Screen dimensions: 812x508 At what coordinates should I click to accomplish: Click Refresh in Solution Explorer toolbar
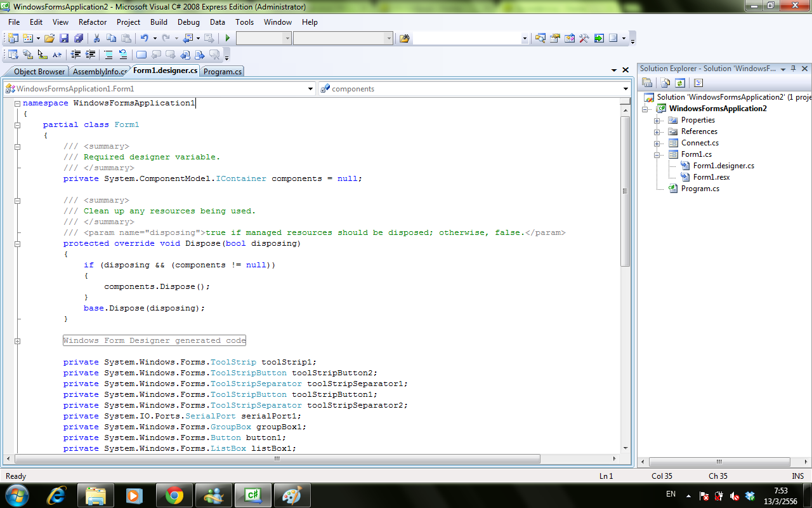[680, 83]
